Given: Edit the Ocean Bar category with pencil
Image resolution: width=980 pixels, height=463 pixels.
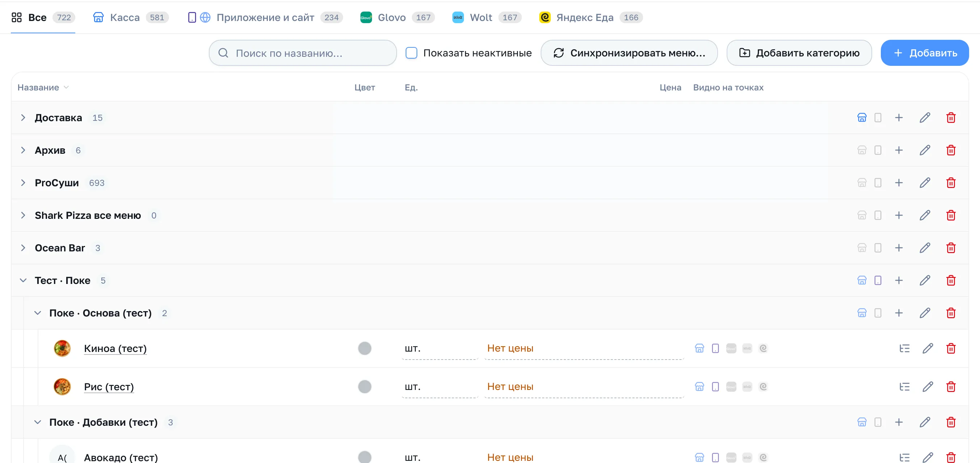Looking at the screenshot, I should pos(925,248).
